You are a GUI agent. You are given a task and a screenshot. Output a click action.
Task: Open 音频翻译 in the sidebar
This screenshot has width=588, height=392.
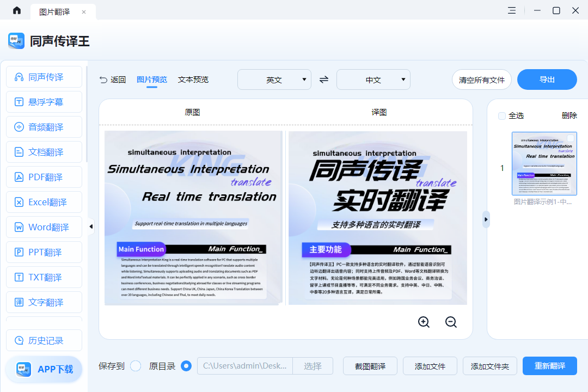44,127
